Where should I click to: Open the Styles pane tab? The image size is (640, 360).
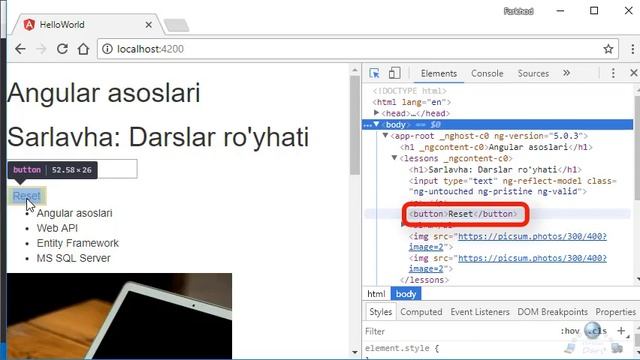pos(380,312)
